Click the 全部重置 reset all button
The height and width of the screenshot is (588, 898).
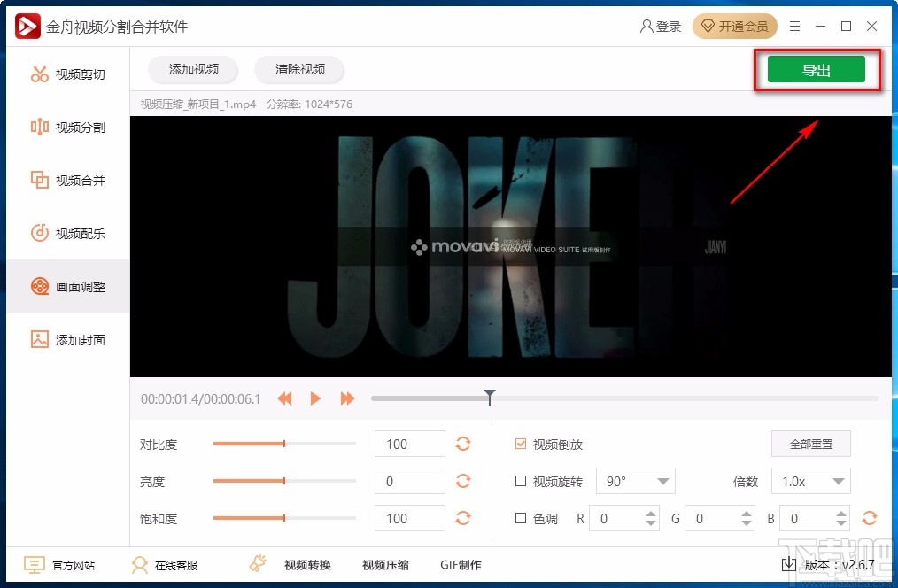[x=811, y=444]
